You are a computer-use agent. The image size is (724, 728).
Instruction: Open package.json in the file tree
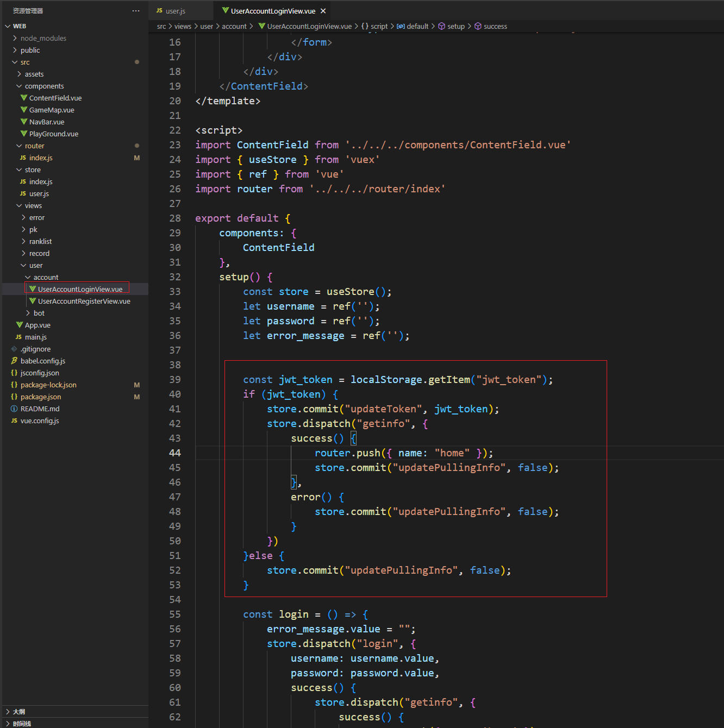(x=74, y=397)
